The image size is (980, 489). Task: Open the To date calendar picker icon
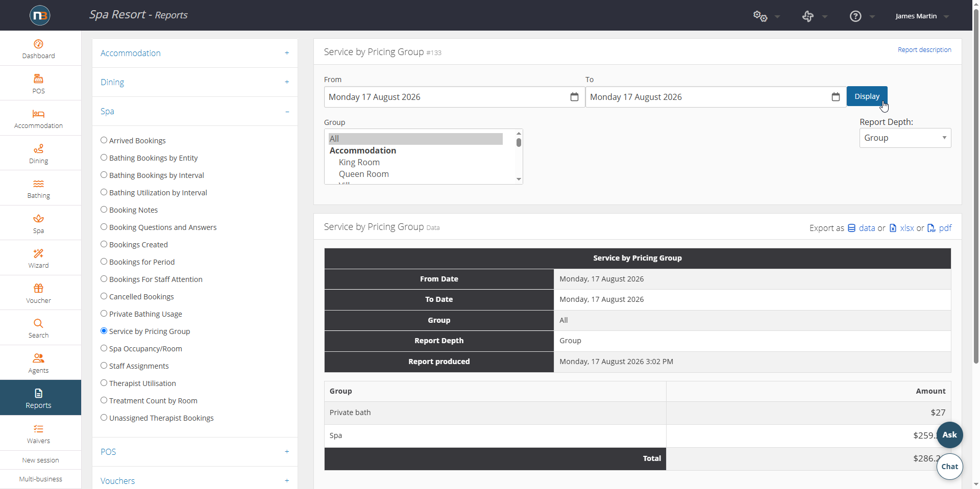tap(836, 97)
